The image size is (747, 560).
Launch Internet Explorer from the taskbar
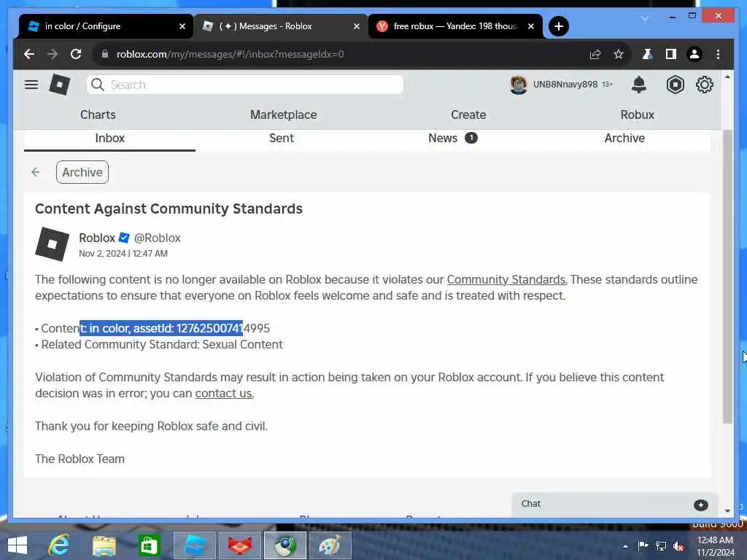59,545
